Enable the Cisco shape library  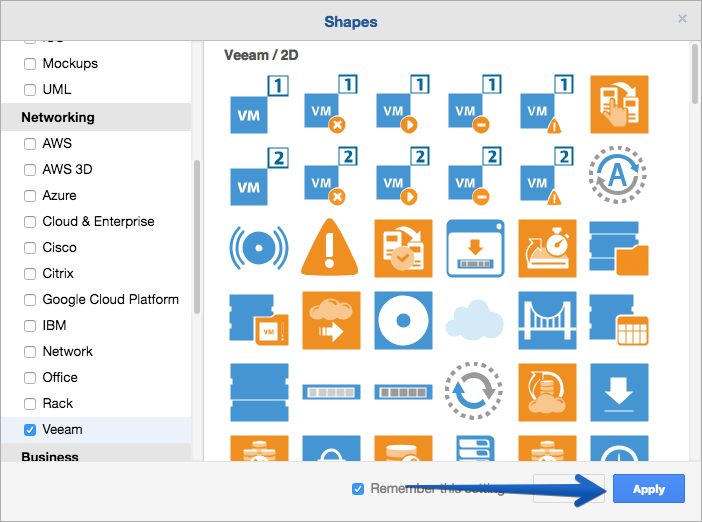click(30, 248)
